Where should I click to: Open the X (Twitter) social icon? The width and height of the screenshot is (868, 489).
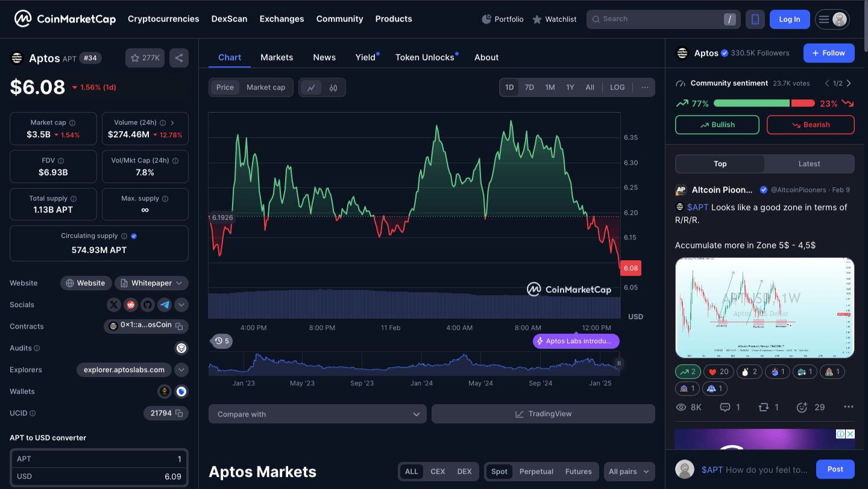[x=114, y=305]
